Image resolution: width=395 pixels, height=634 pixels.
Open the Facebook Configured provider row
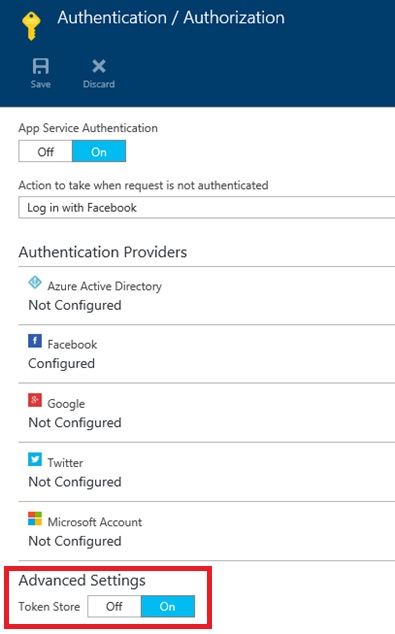click(207, 354)
